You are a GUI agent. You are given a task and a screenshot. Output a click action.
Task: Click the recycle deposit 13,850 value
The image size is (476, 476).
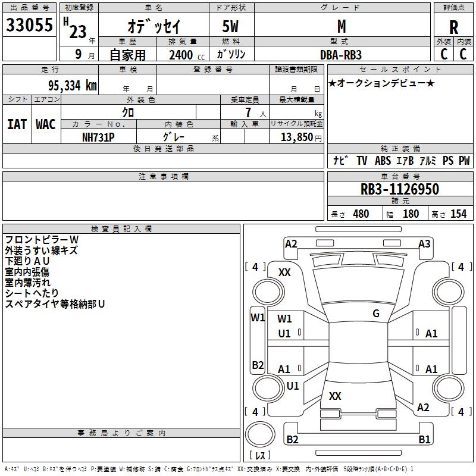pyautogui.click(x=296, y=137)
